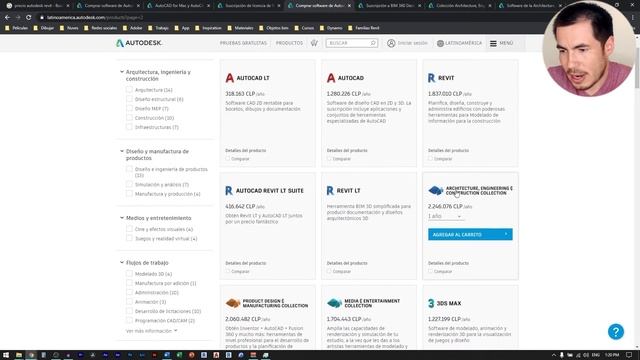This screenshot has height=360, width=640.
Task: Click the search magnifier icon
Action: tap(373, 43)
